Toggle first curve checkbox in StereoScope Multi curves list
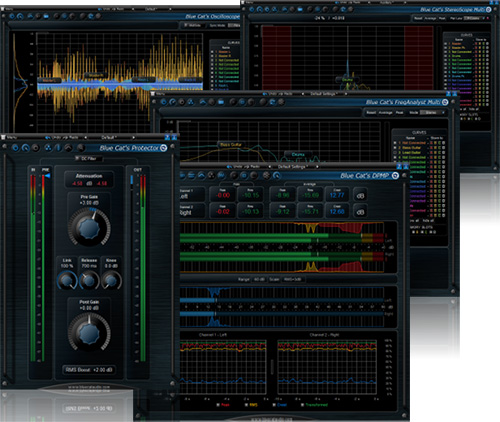This screenshot has width=500, height=422. coord(446,44)
